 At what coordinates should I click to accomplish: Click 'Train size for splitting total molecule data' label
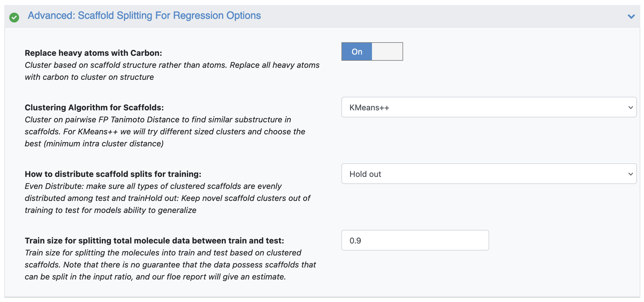tap(154, 241)
